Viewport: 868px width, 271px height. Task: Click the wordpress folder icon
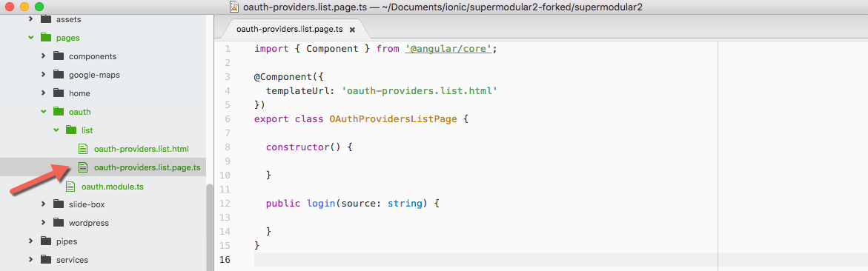(59, 223)
